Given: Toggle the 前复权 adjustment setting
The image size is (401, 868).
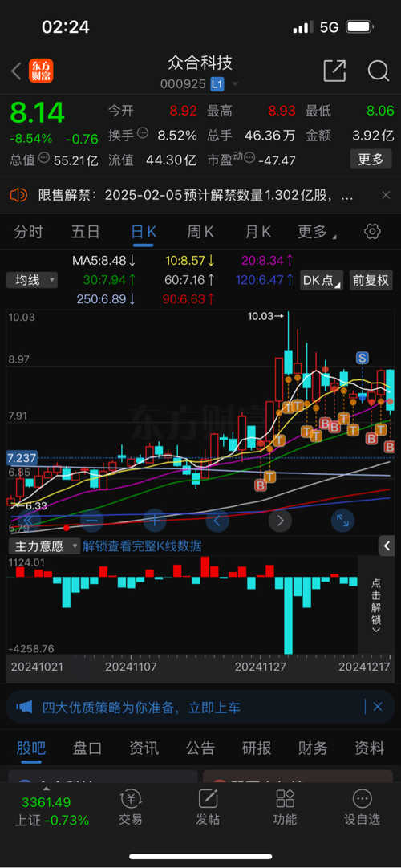Looking at the screenshot, I should (371, 280).
